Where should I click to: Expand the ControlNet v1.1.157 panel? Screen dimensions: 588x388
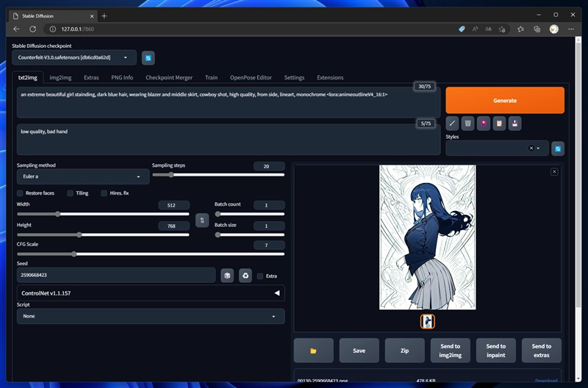coord(151,293)
